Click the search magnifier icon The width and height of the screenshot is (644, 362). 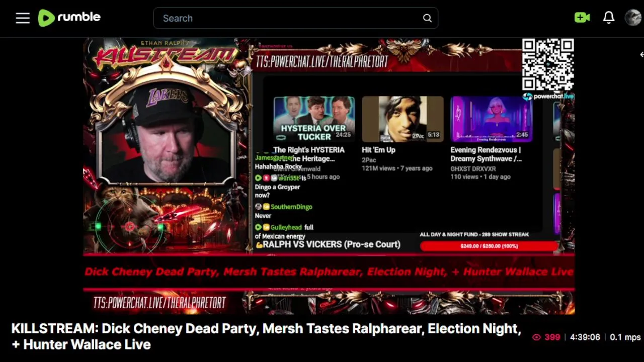click(427, 18)
